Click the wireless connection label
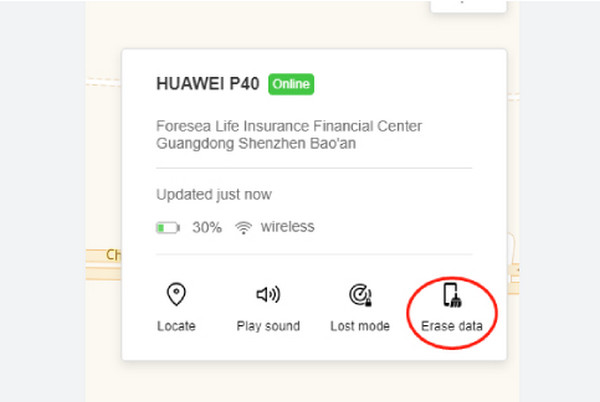This screenshot has height=402, width=600. [x=287, y=227]
